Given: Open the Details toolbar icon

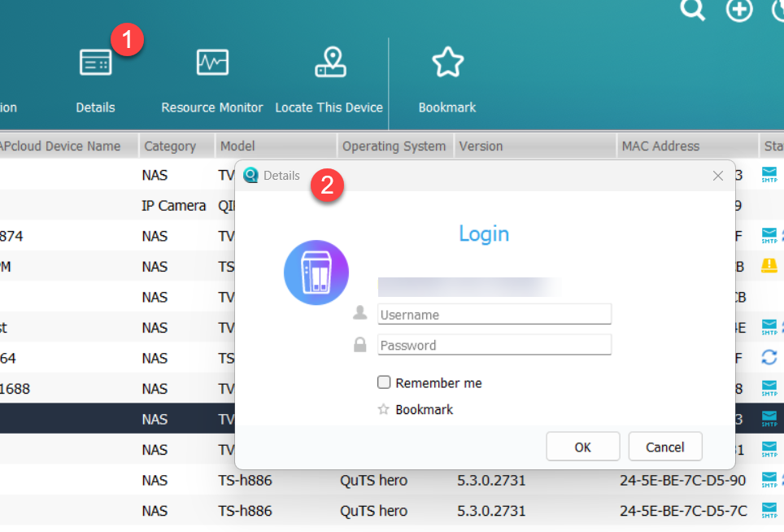Looking at the screenshot, I should pos(95,63).
